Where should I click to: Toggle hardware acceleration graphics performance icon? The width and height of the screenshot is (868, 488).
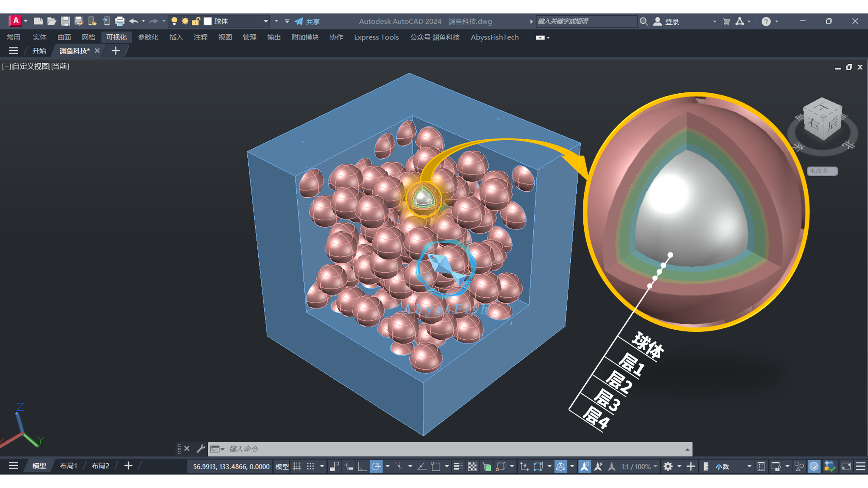[x=814, y=466]
